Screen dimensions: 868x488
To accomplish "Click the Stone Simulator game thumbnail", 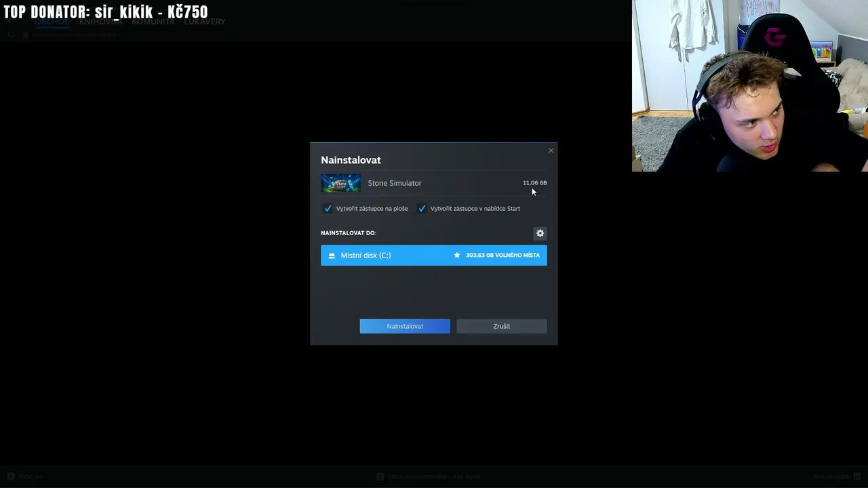I will (x=340, y=183).
